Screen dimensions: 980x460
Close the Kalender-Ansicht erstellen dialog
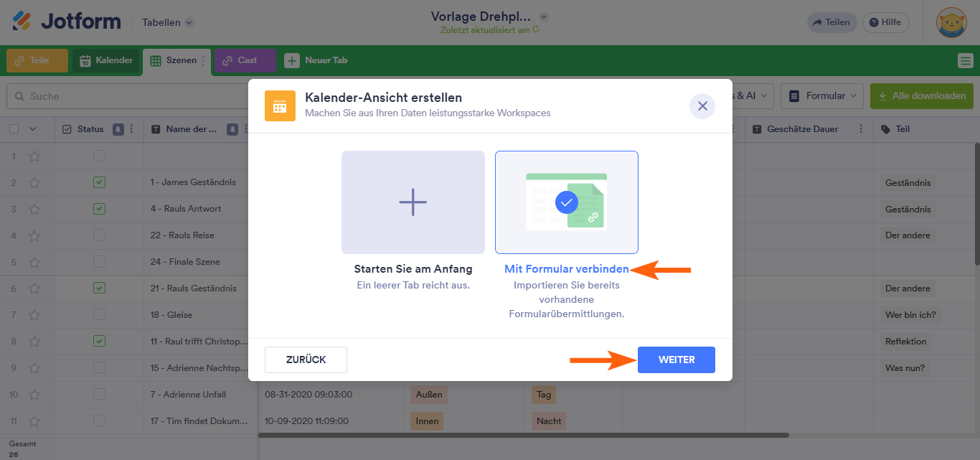tap(702, 106)
